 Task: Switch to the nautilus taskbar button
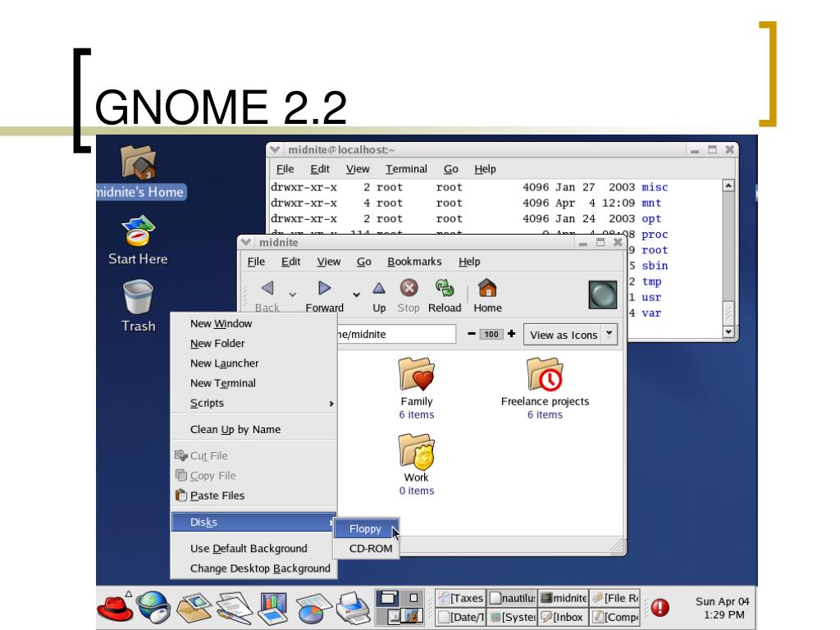pyautogui.click(x=512, y=597)
